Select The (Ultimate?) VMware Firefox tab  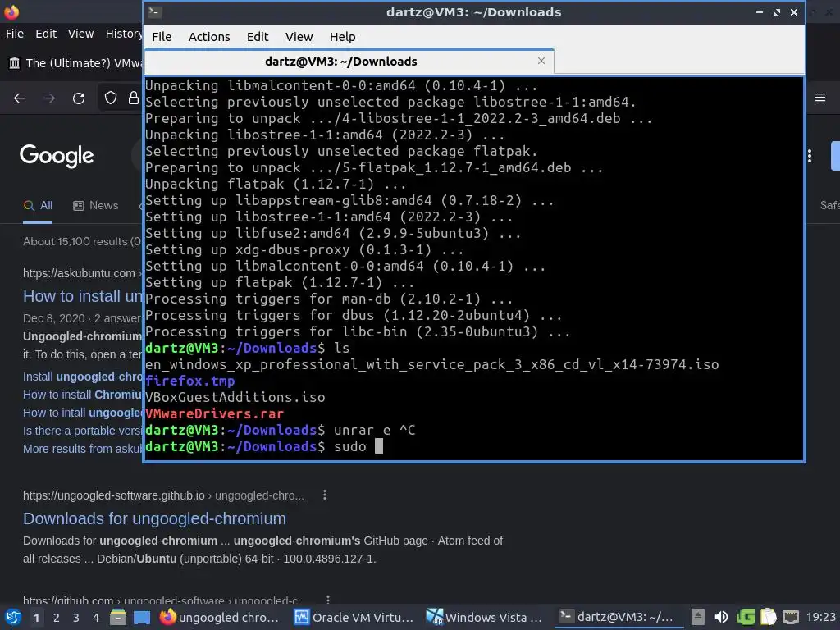click(75, 63)
